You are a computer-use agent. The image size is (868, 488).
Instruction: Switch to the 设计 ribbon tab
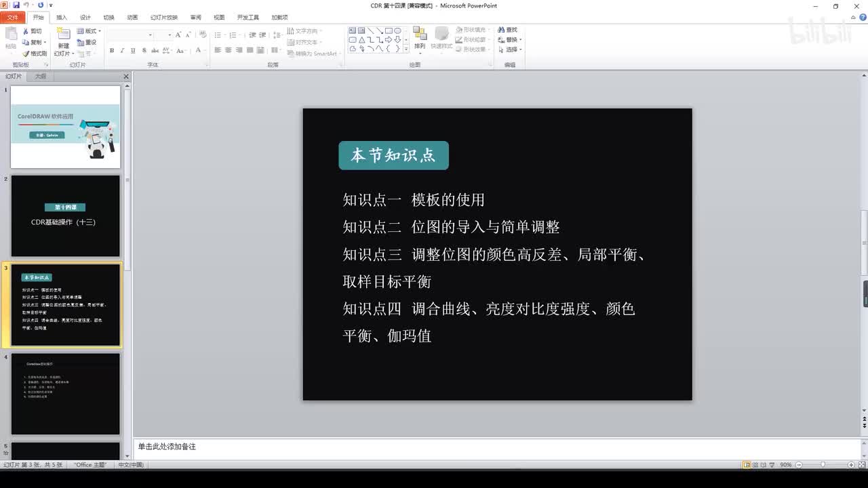(85, 18)
